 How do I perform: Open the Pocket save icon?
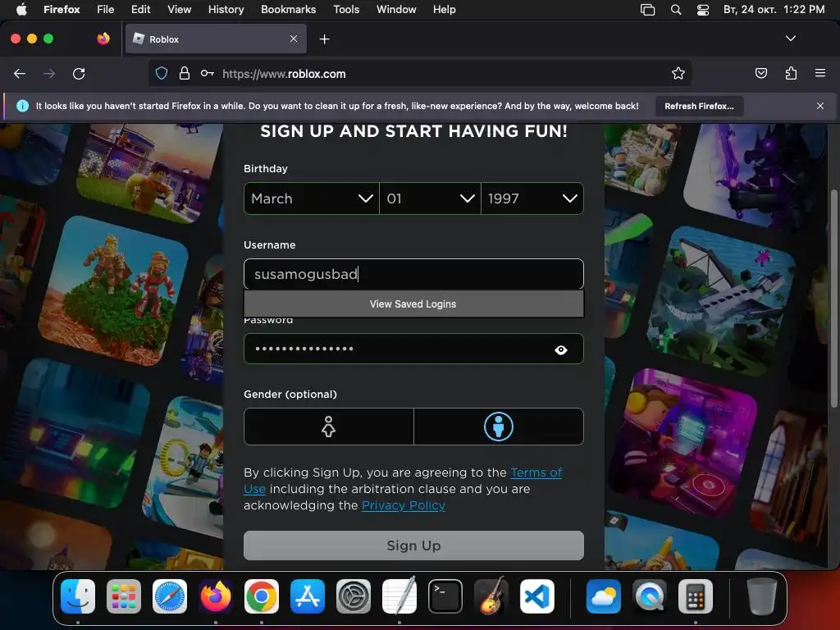(760, 73)
